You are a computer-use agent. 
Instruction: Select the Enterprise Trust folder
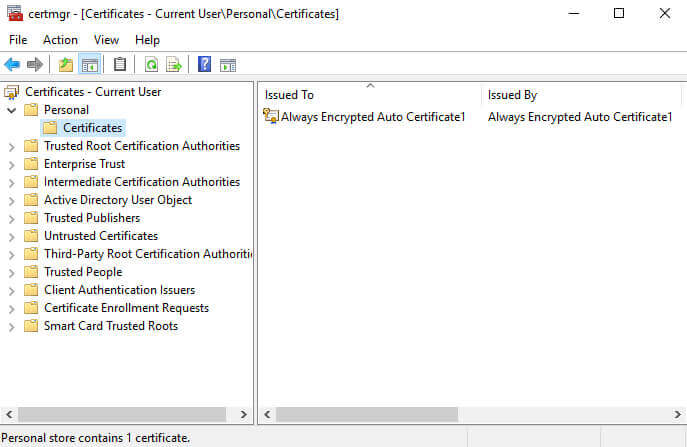pyautogui.click(x=85, y=164)
